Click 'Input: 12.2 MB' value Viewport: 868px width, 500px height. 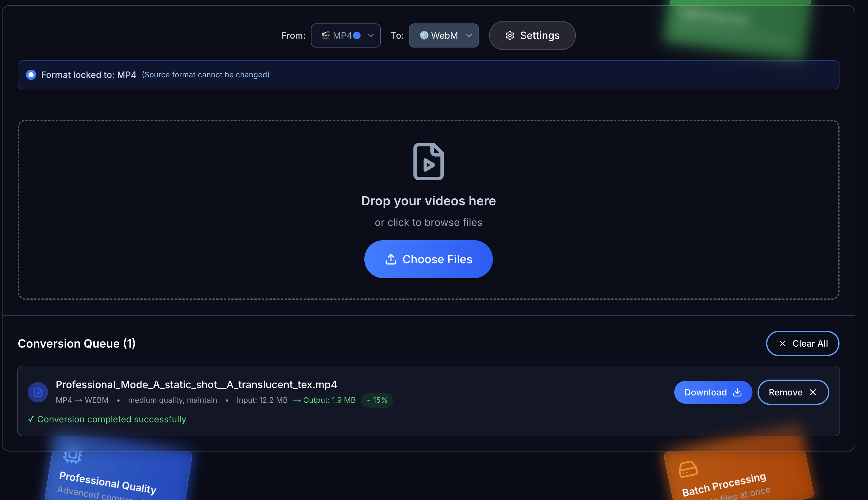[262, 400]
